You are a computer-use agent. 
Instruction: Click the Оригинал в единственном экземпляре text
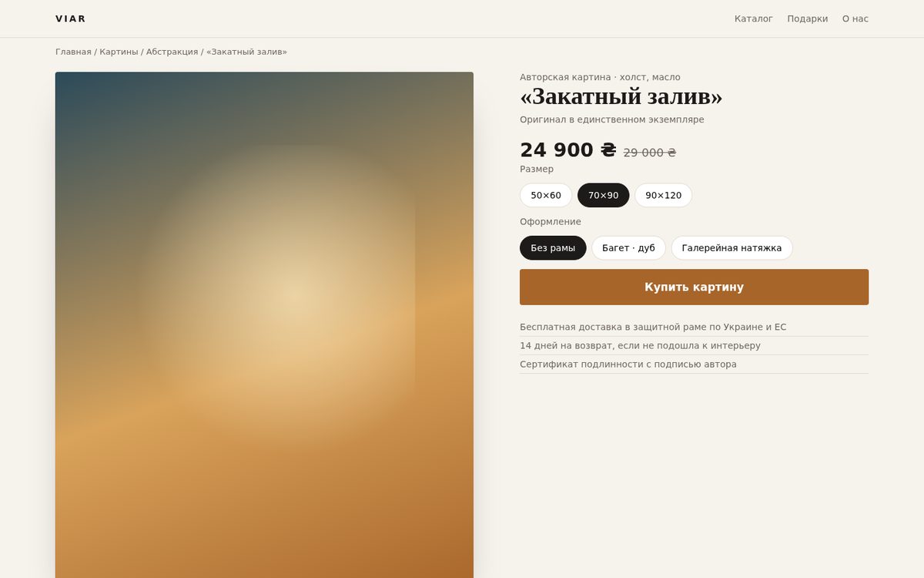(x=611, y=119)
